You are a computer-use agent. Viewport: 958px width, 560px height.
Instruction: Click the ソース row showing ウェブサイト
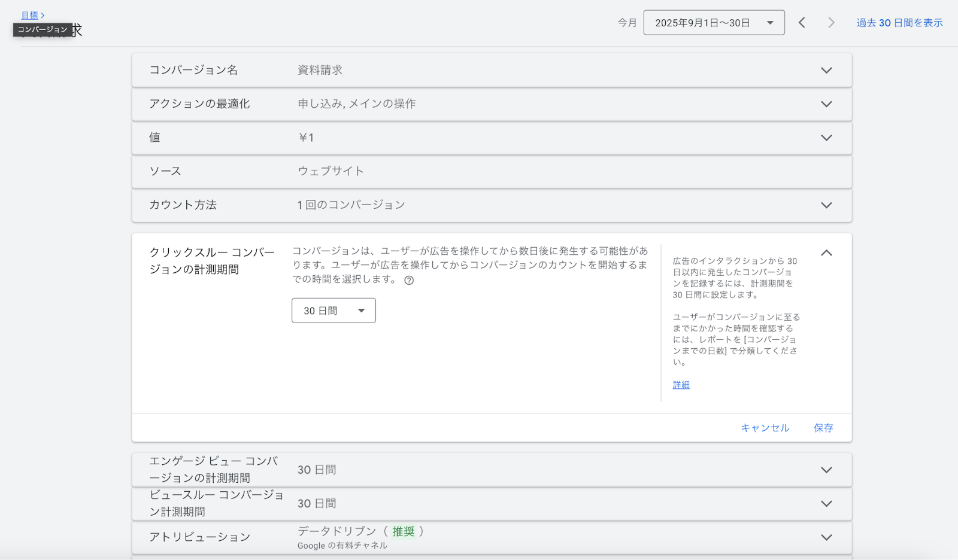point(491,171)
